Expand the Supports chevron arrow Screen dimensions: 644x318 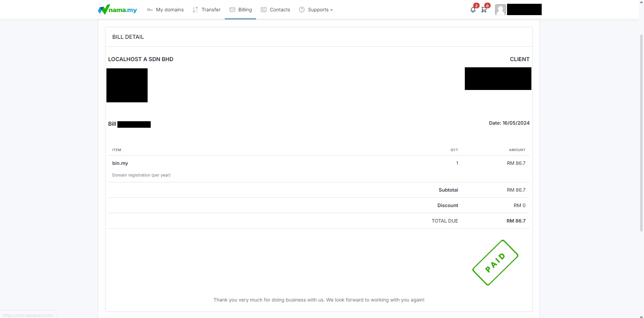331,10
